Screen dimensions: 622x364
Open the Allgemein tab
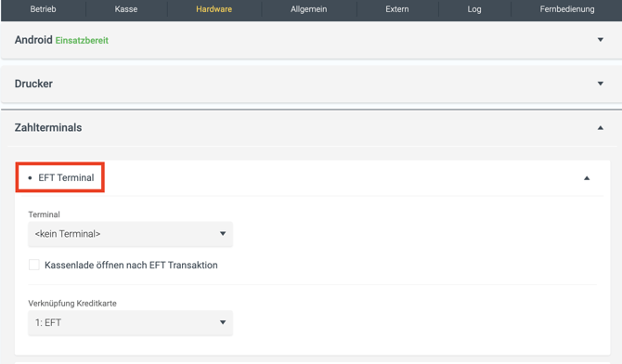[308, 9]
